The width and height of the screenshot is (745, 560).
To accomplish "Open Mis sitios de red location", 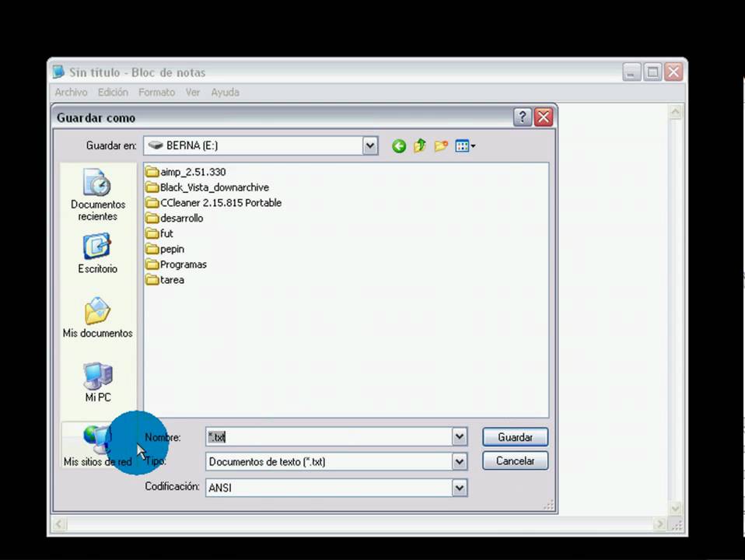I will pyautogui.click(x=98, y=446).
